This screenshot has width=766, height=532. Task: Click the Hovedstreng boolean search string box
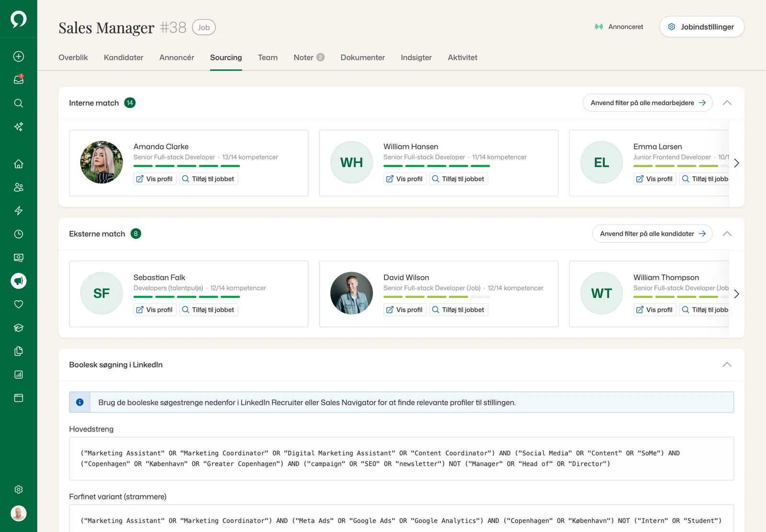point(401,459)
